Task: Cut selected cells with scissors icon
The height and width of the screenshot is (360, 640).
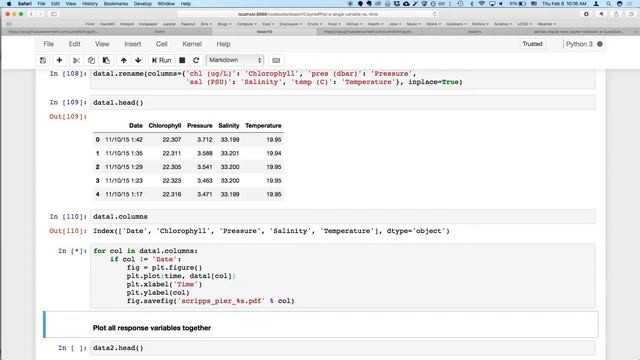Action: 76,60
